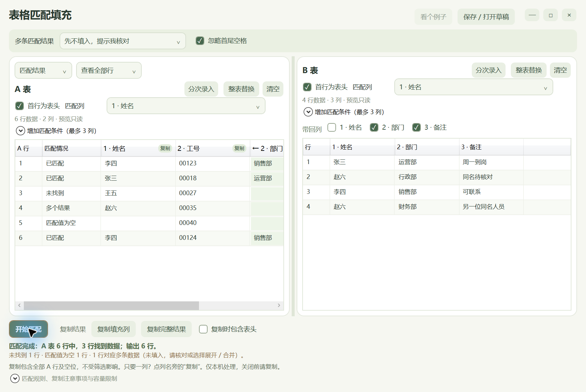Image resolution: width=586 pixels, height=392 pixels.
Task: Select B表 cell 张三
Action: pos(362,162)
